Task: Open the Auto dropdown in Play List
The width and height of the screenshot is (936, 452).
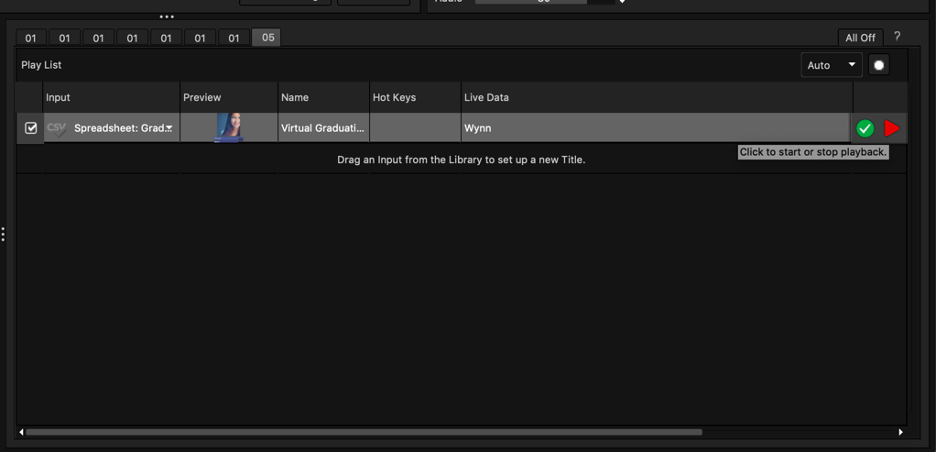Action: pos(832,65)
